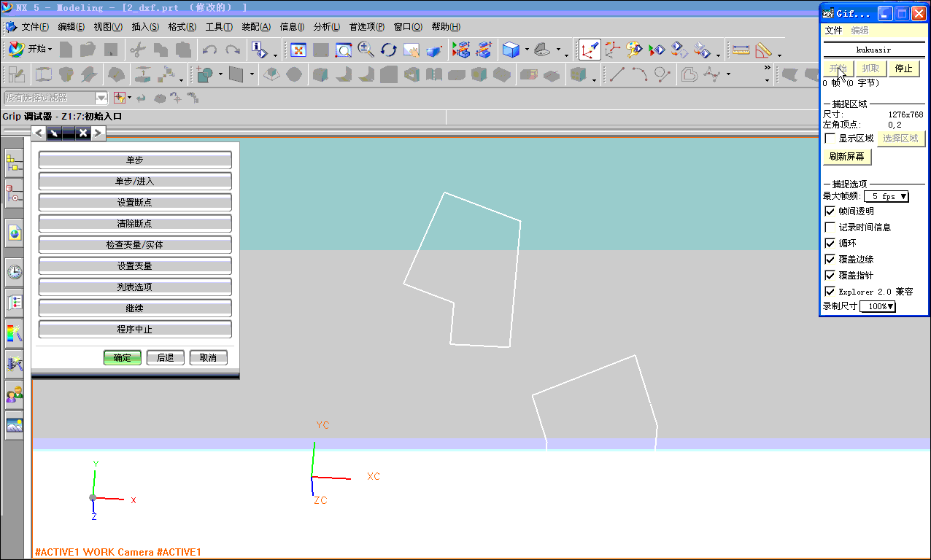Open the 录制尺寸 100% dropdown
This screenshot has width=931, height=560.
878,307
